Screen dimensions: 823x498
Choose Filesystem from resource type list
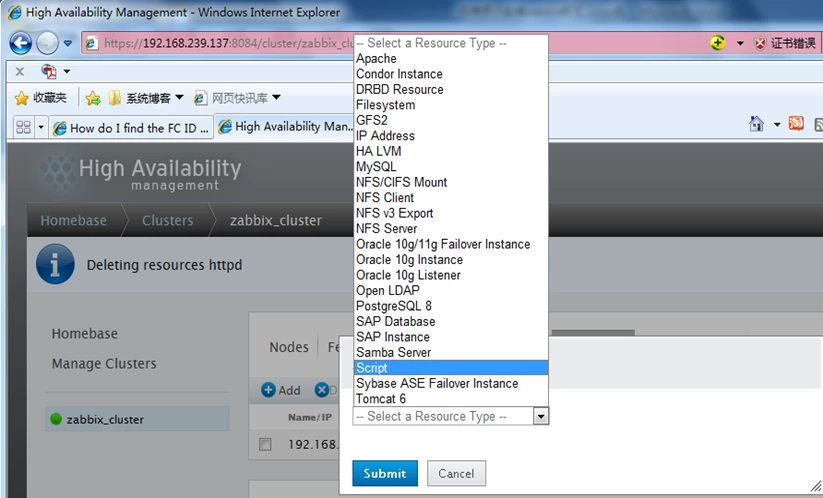coord(451,105)
